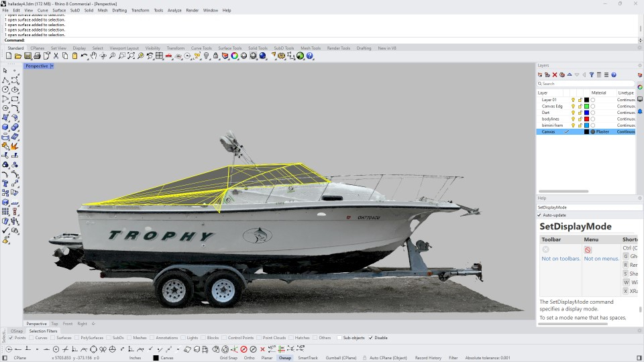The height and width of the screenshot is (362, 644).
Task: Click the New Layer icon in Layers panel
Action: 541,74
